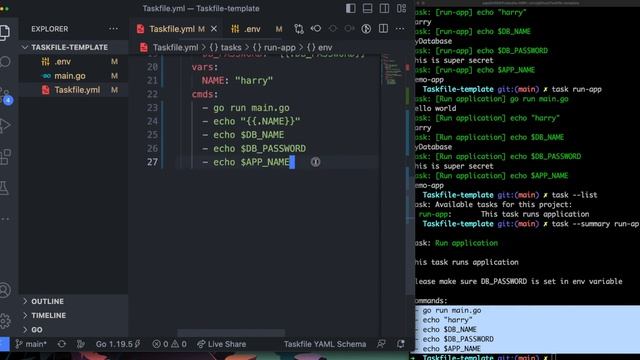Open feedback icon in status bar

pos(381,344)
